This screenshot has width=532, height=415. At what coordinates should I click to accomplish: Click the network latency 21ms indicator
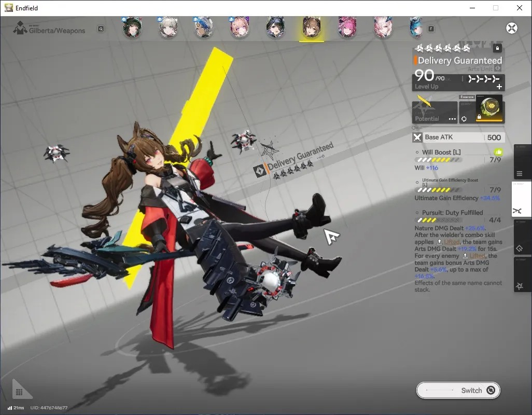(x=16, y=408)
